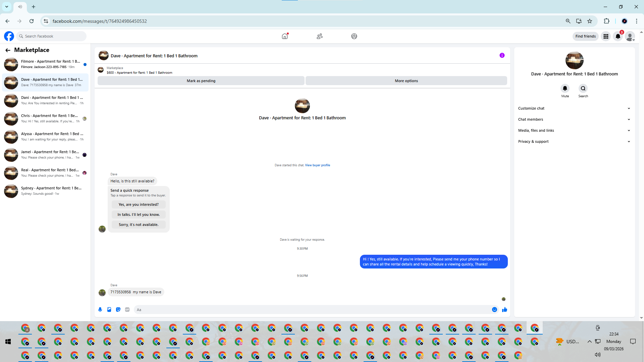Click Mark as pending button
Viewport: 644px width, 362px height.
click(x=201, y=81)
